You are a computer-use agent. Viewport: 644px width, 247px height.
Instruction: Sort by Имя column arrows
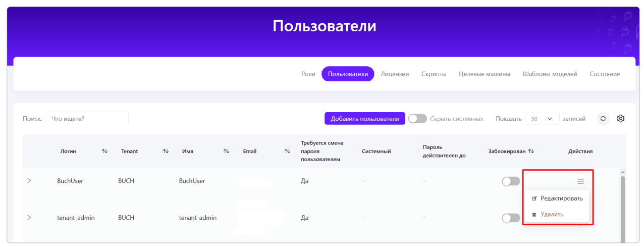(x=227, y=151)
